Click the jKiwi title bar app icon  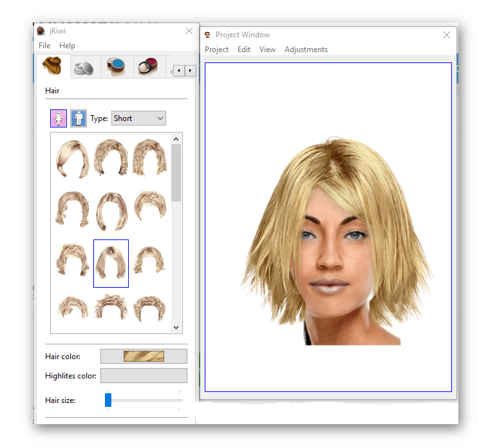[x=41, y=31]
